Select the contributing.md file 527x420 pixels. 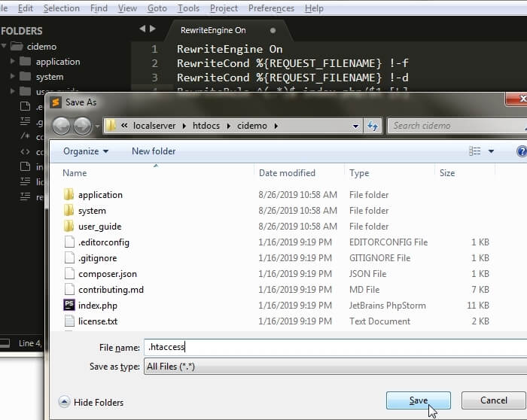(111, 290)
